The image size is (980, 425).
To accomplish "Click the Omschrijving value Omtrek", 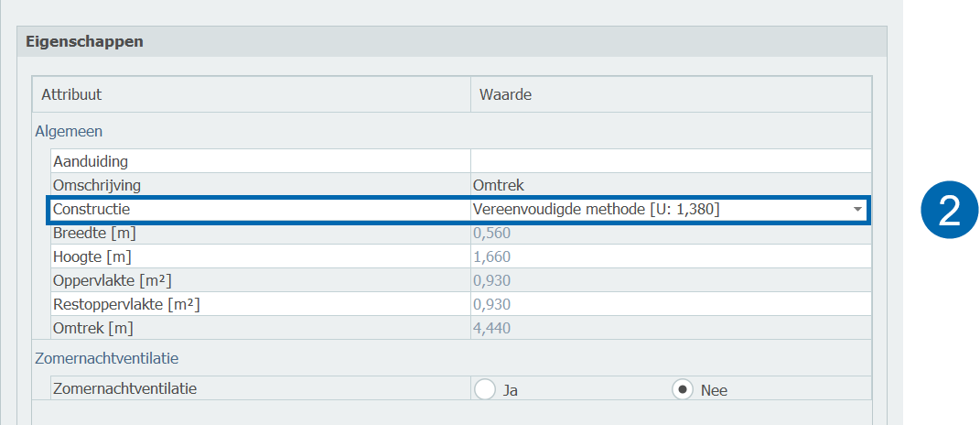I will [498, 185].
